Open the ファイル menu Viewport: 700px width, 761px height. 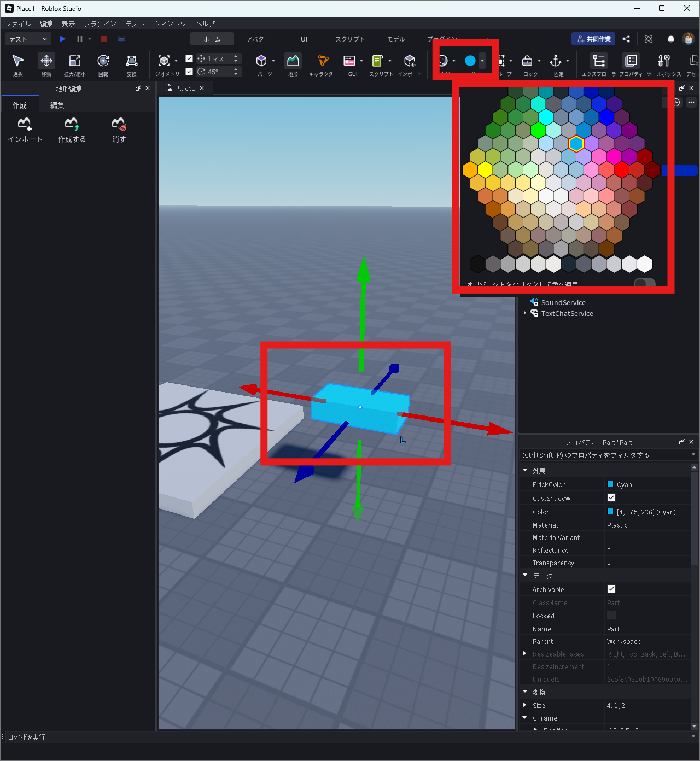click(x=17, y=24)
